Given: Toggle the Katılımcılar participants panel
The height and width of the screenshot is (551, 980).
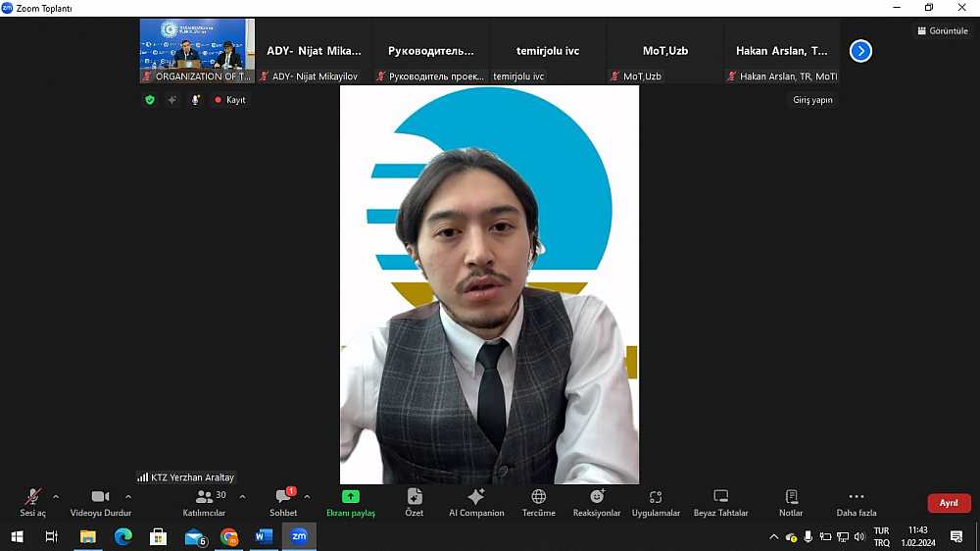Looking at the screenshot, I should pos(204,502).
